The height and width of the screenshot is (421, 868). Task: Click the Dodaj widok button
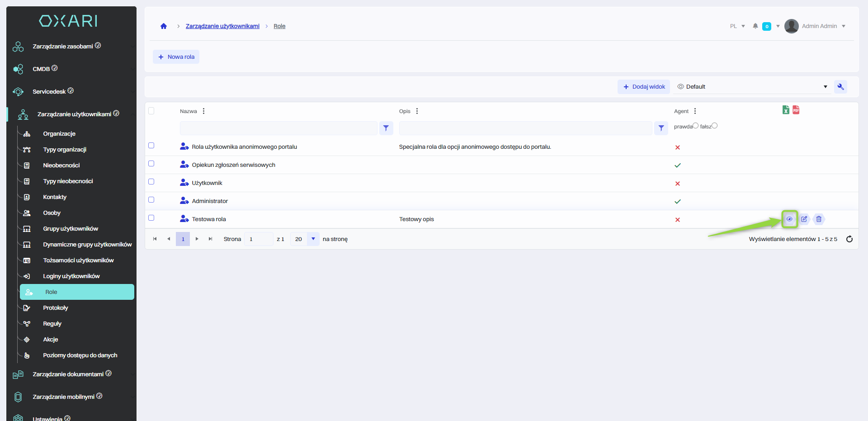(644, 87)
